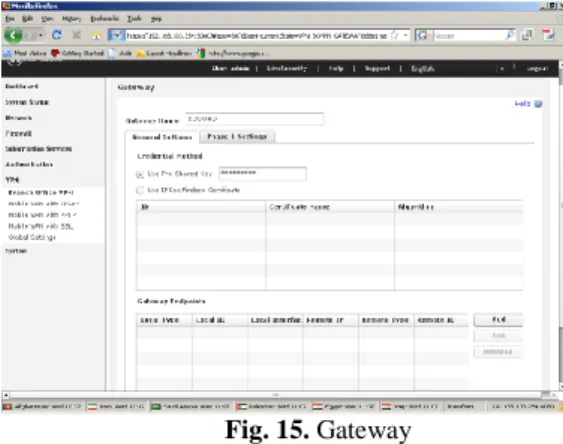Image resolution: width=563 pixels, height=444 pixels.
Task: Click the toolbar icon right of search box
Action: [x=527, y=35]
